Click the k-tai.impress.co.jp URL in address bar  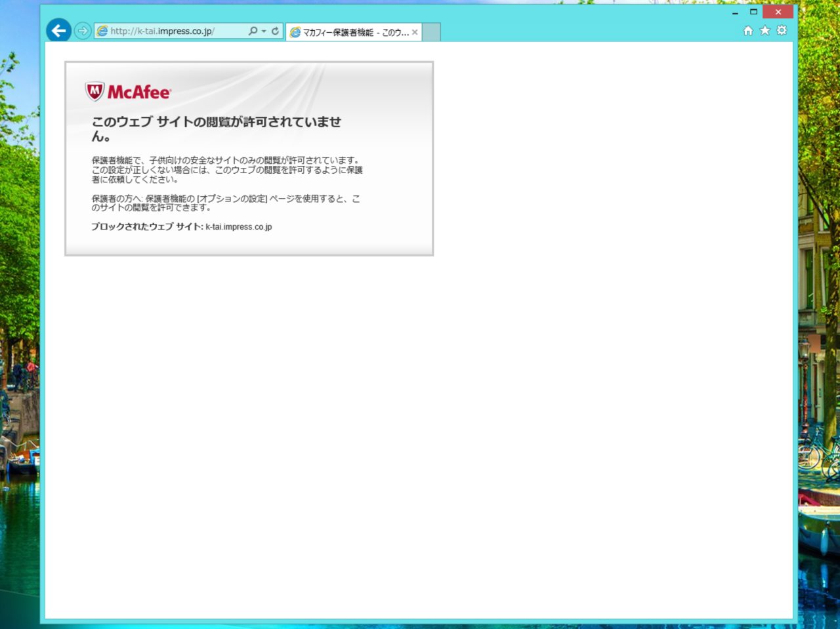[x=162, y=31]
